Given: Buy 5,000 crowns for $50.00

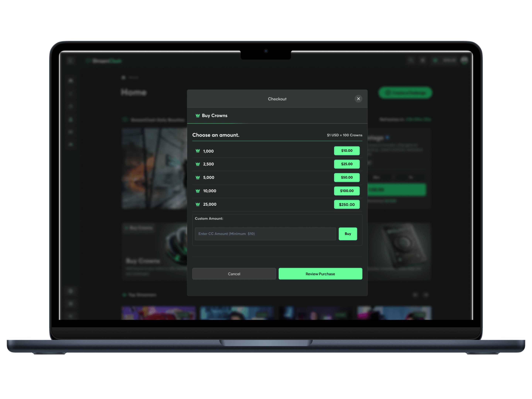Looking at the screenshot, I should click(x=347, y=178).
